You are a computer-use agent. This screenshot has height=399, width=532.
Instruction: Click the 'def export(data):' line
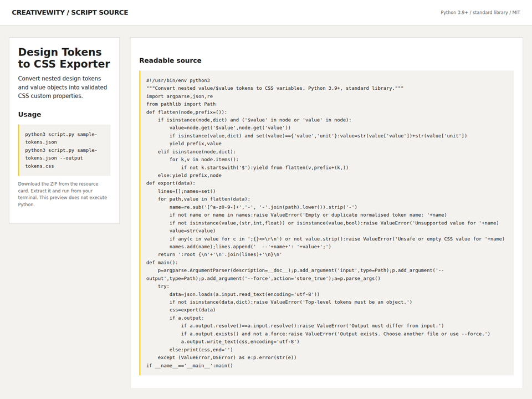[x=171, y=183]
